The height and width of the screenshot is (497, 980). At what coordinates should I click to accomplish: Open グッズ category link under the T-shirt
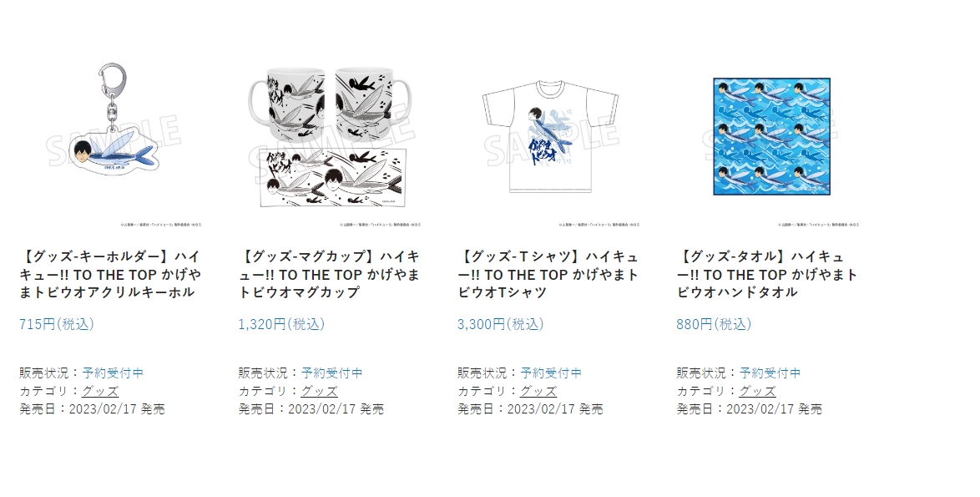[x=538, y=392]
